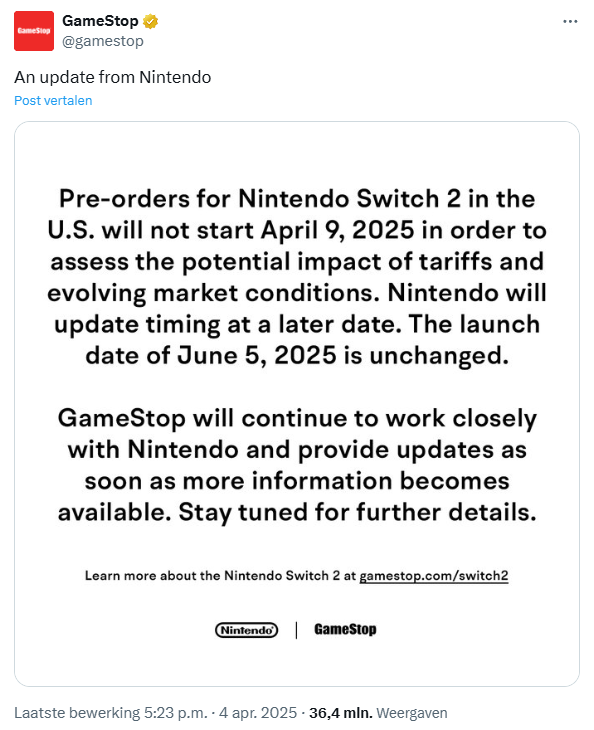Viewport: 594px width, 730px height.
Task: Click the gold verified badge next to GameStop
Action: (150, 21)
